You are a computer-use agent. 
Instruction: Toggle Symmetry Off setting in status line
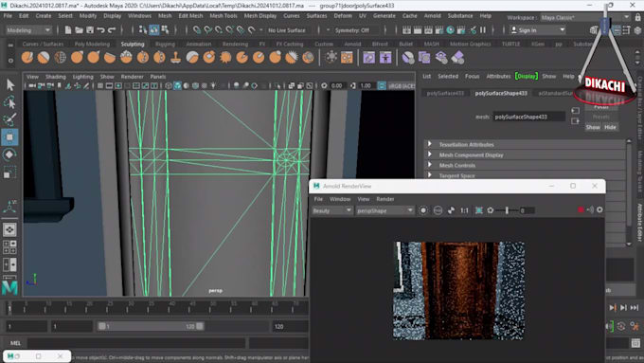(x=352, y=30)
